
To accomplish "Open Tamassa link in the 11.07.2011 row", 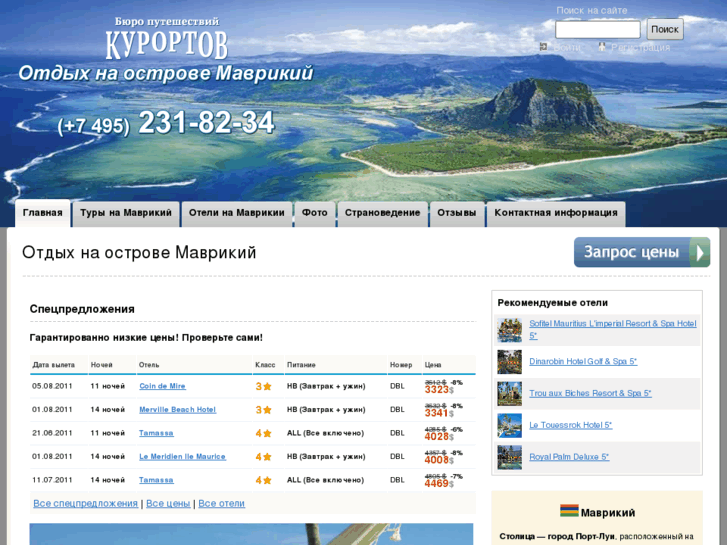I will pos(156,480).
